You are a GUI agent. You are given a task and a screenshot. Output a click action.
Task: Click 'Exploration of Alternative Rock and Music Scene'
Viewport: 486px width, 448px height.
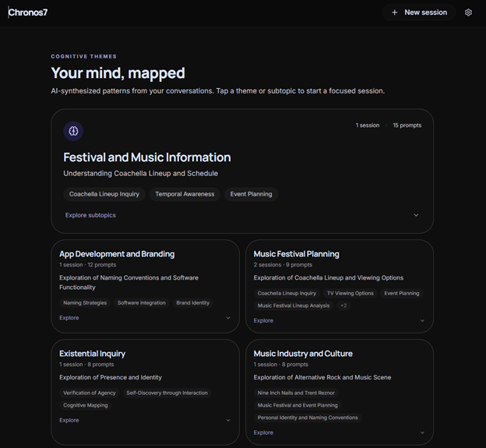322,377
